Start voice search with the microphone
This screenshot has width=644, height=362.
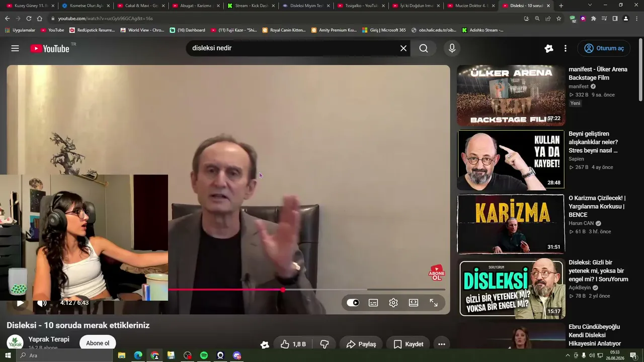point(452,48)
